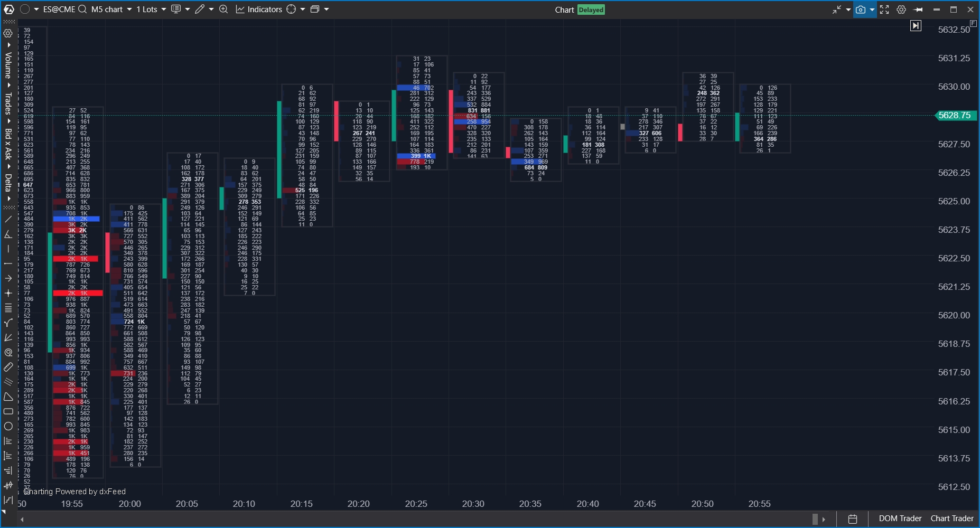Expand the Volume column in sidebar
This screenshot has height=528, width=980.
8,64
